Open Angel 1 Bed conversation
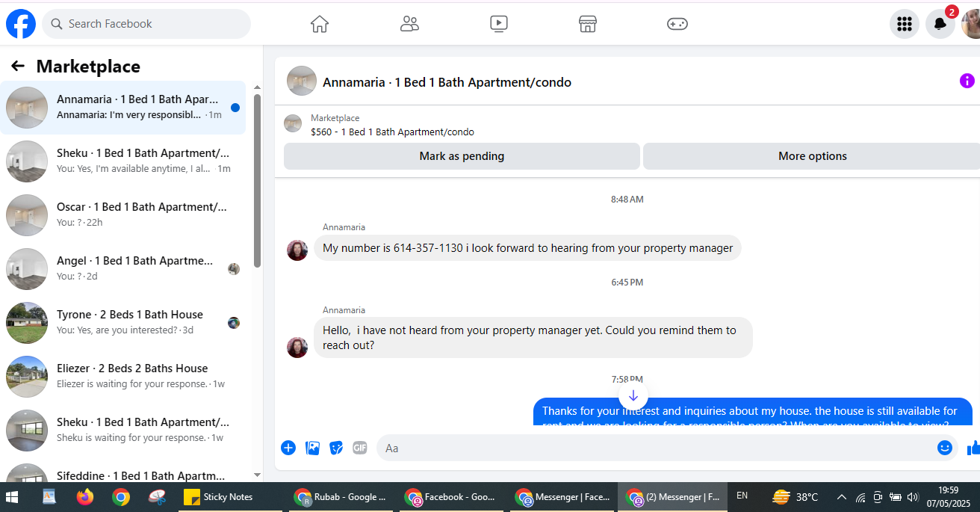This screenshot has height=512, width=980. 123,269
